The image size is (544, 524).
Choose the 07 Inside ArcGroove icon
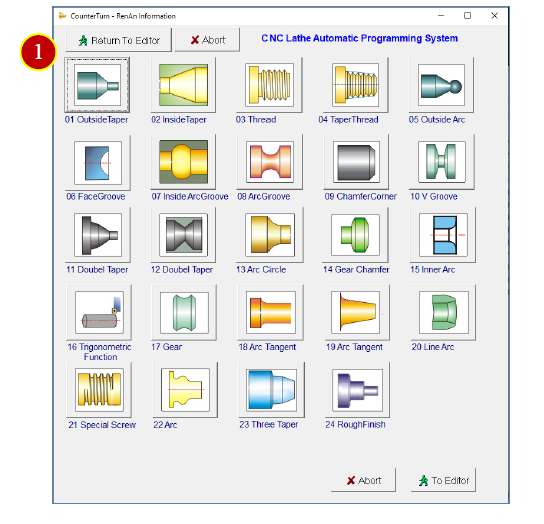184,162
